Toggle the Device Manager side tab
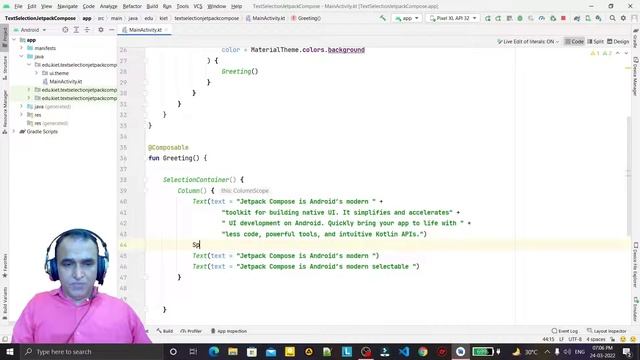Image resolution: width=640 pixels, height=360 pixels. [636, 76]
